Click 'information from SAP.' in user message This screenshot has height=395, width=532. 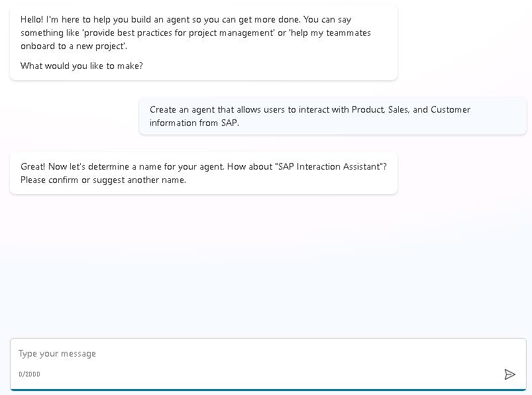pos(194,123)
